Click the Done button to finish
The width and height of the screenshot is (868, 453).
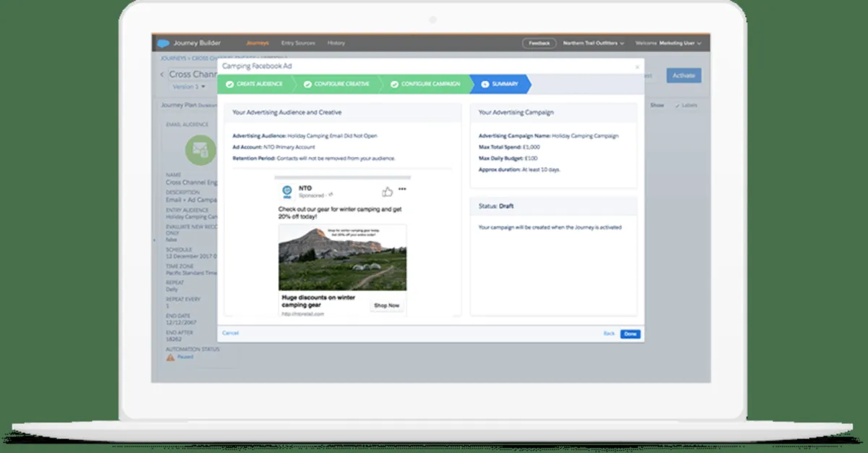629,334
